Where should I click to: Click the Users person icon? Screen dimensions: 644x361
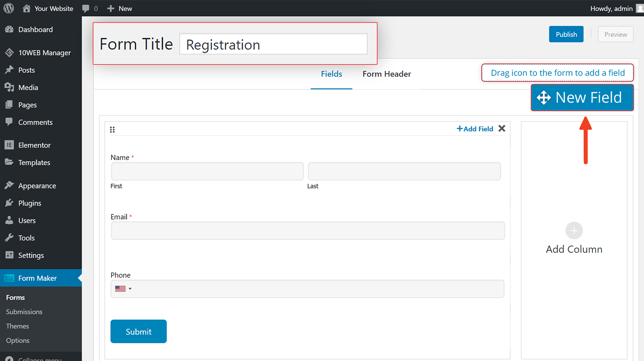(9, 220)
